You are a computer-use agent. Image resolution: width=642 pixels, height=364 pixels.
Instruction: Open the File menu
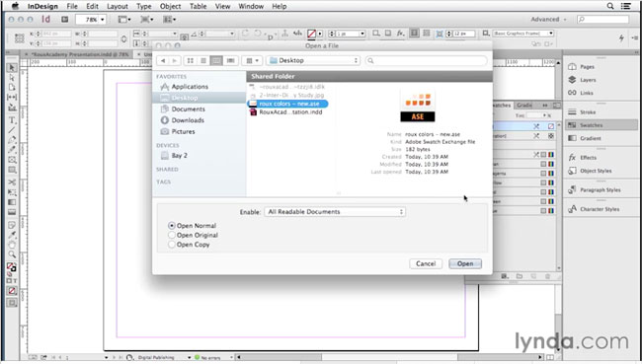click(x=72, y=6)
